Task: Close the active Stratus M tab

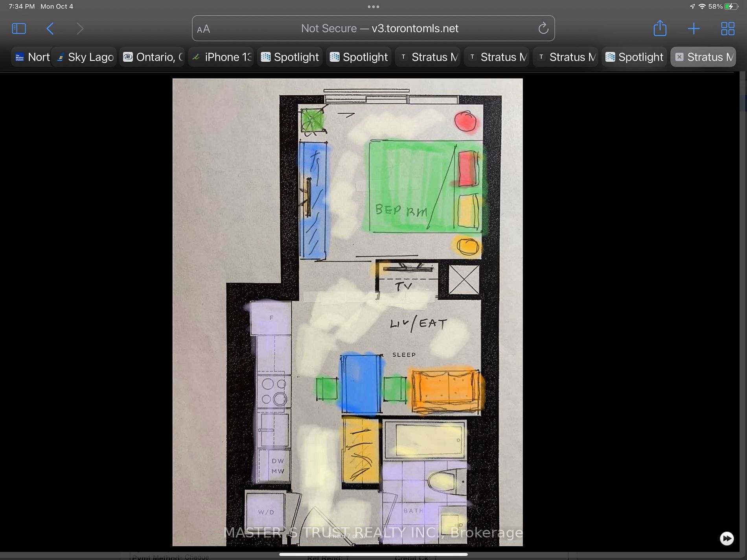Action: (679, 57)
